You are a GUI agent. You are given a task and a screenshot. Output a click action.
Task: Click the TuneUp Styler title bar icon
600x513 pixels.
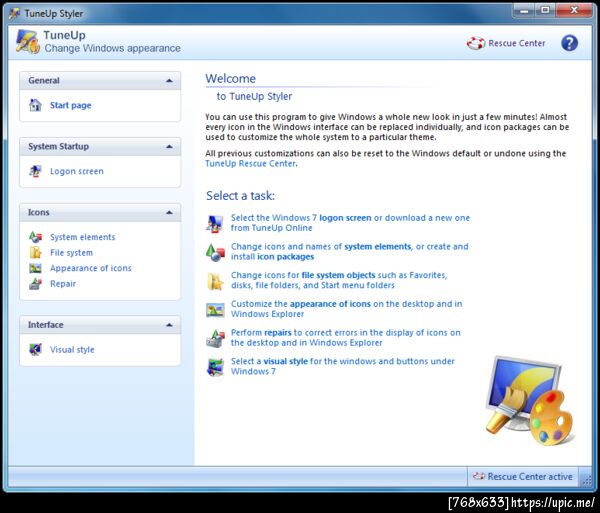15,13
